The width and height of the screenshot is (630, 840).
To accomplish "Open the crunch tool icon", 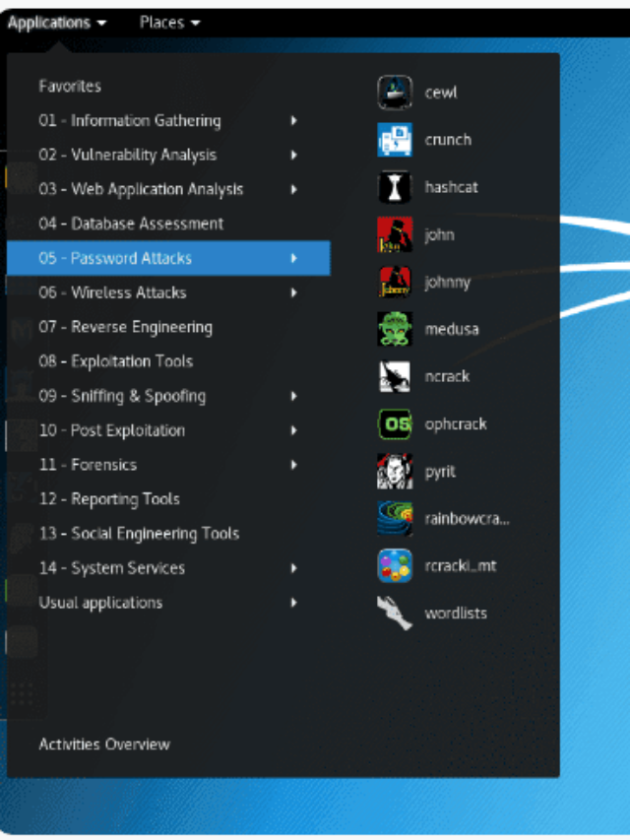I will [x=395, y=140].
